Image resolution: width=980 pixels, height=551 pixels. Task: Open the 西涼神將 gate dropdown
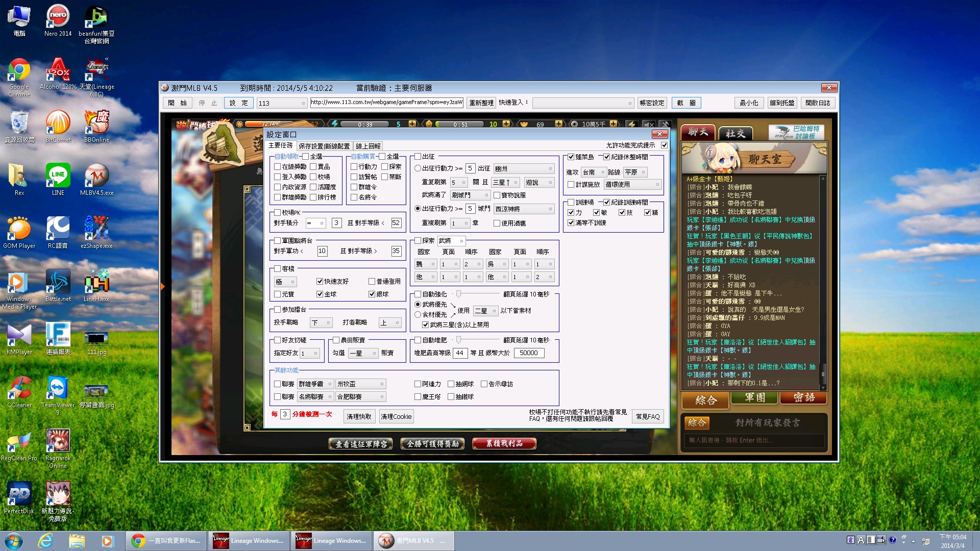tap(524, 209)
